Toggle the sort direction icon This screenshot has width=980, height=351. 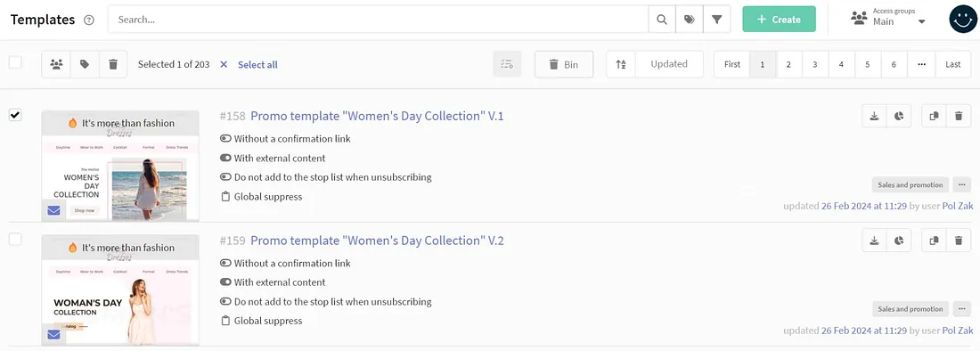click(x=621, y=64)
